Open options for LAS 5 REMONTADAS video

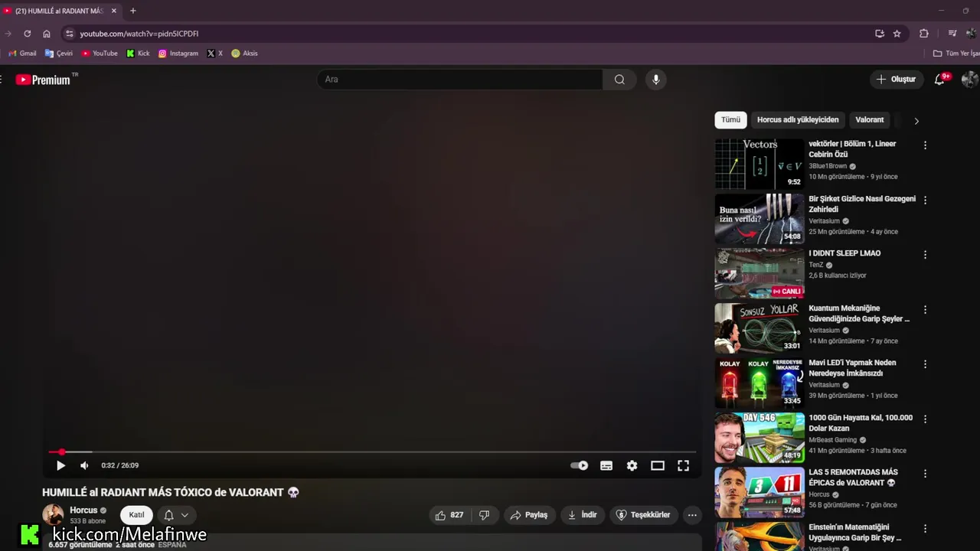925,474
